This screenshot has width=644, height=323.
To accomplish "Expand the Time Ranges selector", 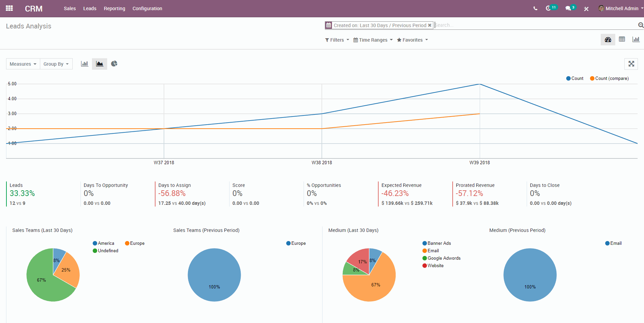I will pyautogui.click(x=372, y=40).
